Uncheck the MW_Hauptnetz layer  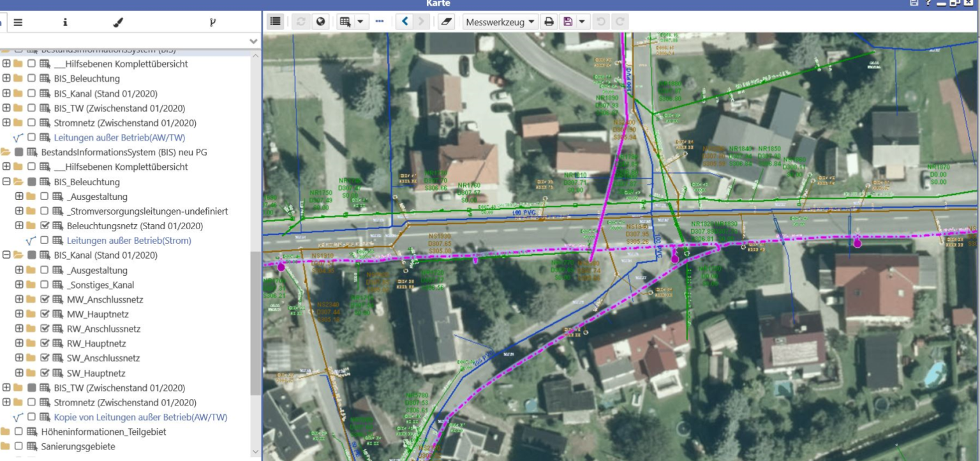coord(45,314)
